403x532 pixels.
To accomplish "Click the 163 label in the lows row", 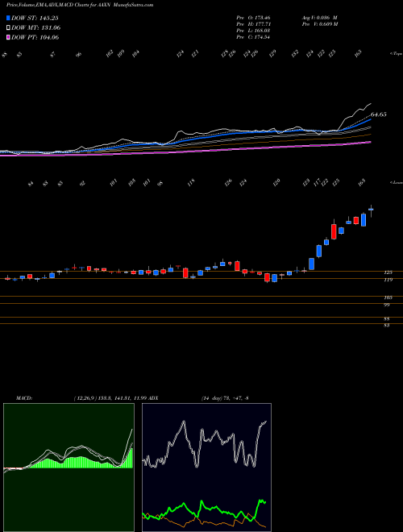I will 363,182.
